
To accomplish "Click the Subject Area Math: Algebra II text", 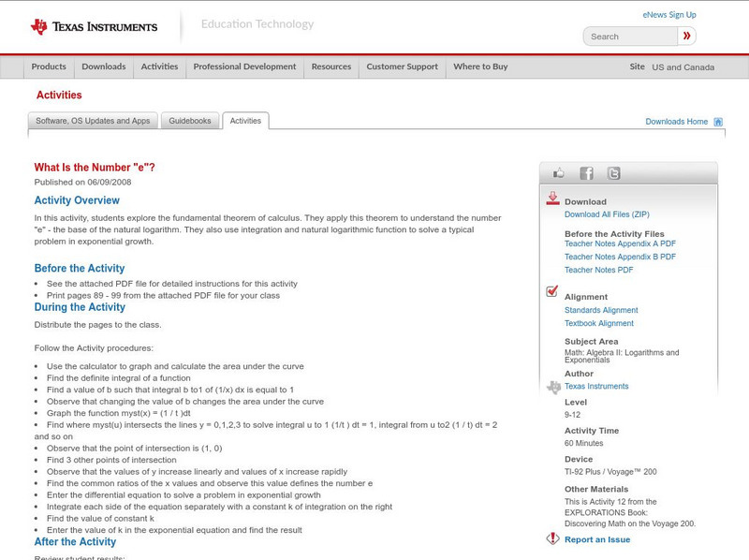I will pos(622,356).
